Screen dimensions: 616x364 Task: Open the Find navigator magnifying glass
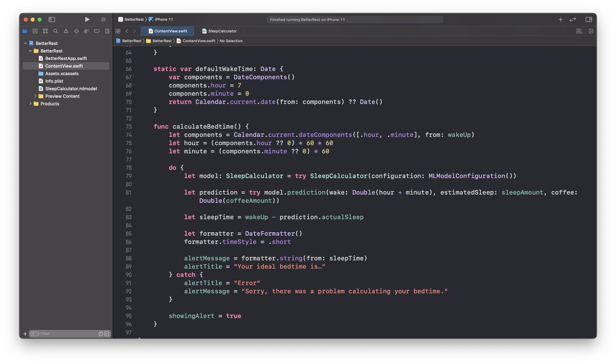pos(55,31)
